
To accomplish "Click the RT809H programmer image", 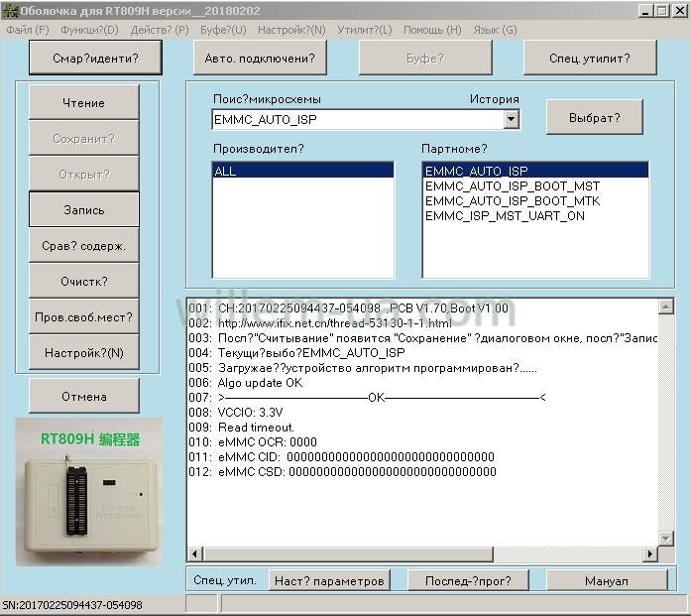I will [x=89, y=492].
